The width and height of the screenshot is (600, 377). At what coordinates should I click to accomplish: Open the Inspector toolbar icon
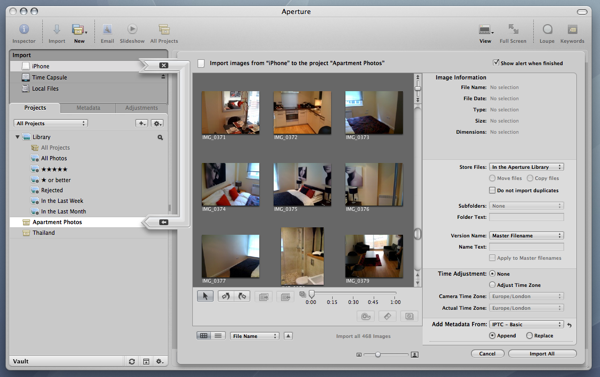(24, 29)
